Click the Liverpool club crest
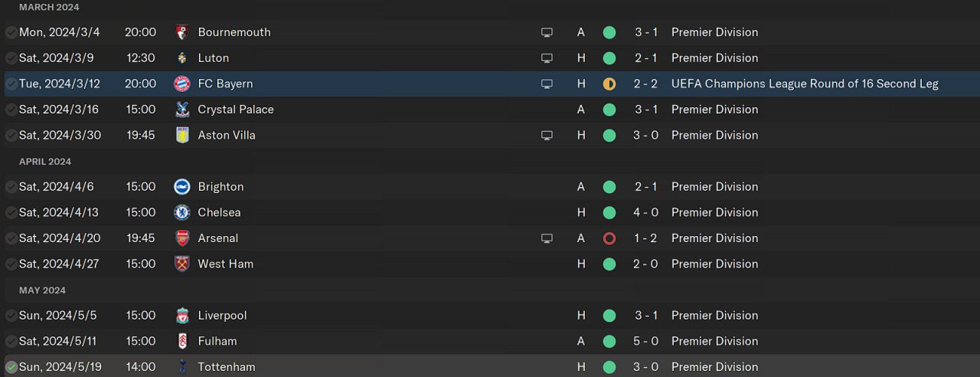980x377 pixels. [181, 316]
